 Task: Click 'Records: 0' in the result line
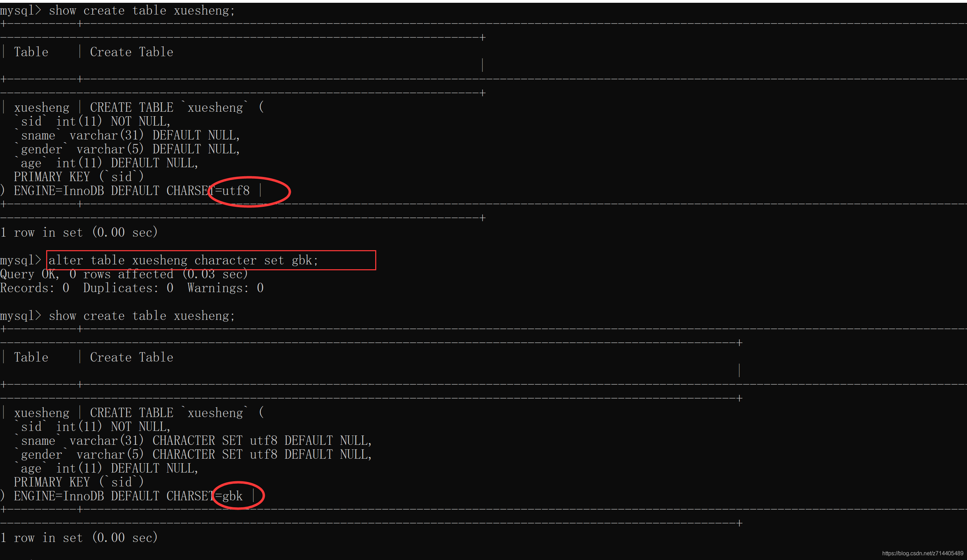[x=35, y=288]
